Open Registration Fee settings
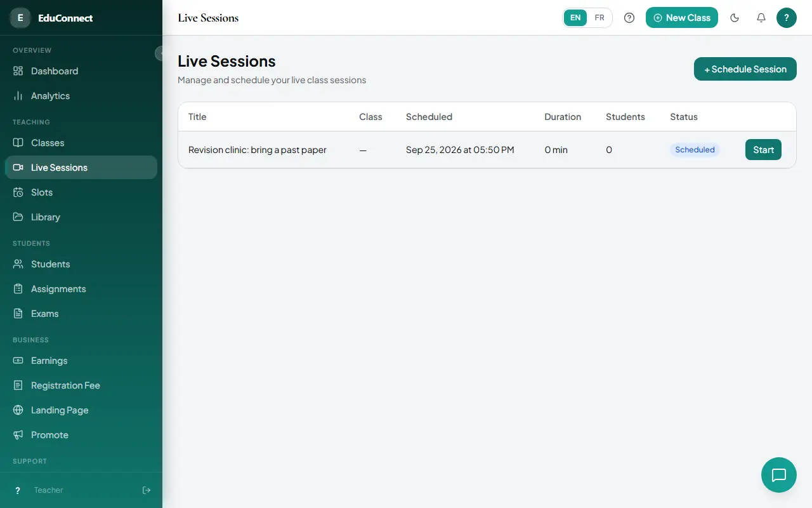812x508 pixels. tap(81, 385)
